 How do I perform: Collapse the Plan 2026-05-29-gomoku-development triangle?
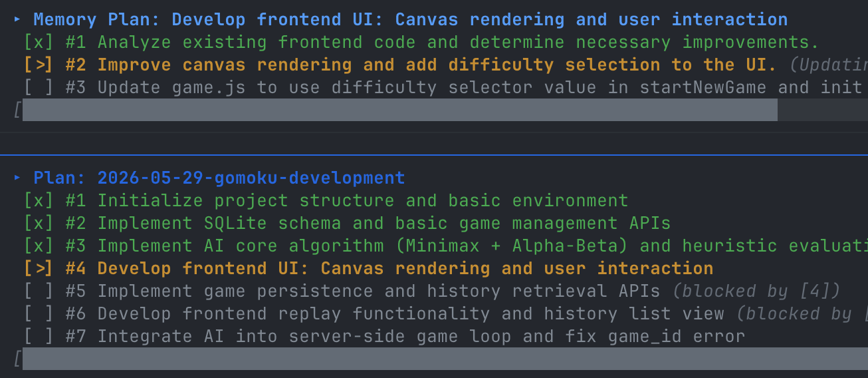point(17,178)
